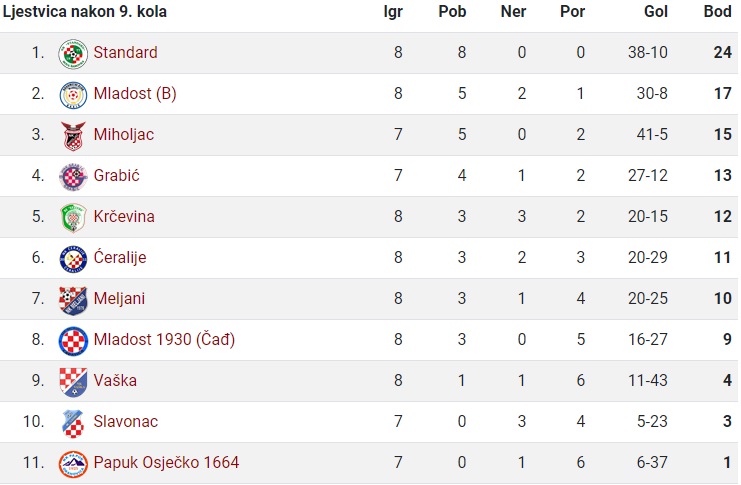Viewport: 741px width, 485px height.
Task: Click the Mladost (B) club crest
Action: tap(73, 95)
